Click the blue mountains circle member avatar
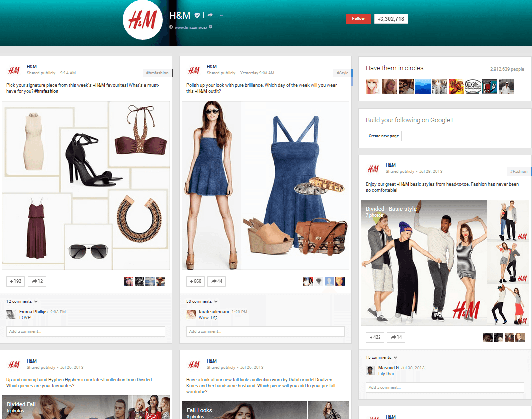The height and width of the screenshot is (419, 532). (x=423, y=86)
